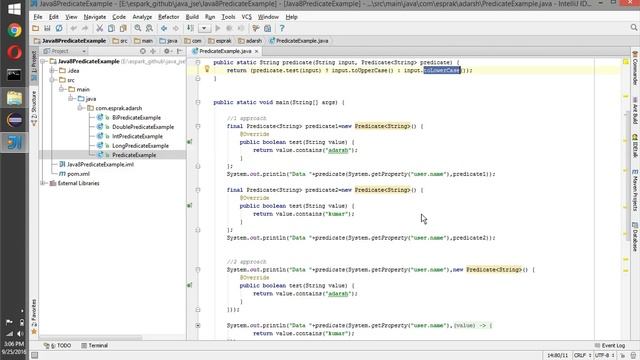Click the Run play icon
Viewport: 640px width, 360px height.
point(218,28)
